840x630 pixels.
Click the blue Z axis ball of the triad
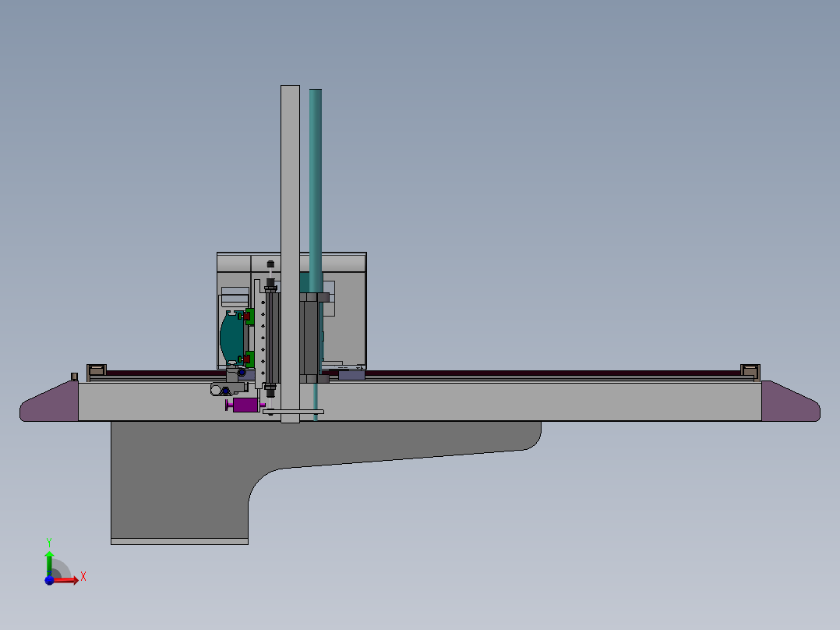[x=49, y=580]
